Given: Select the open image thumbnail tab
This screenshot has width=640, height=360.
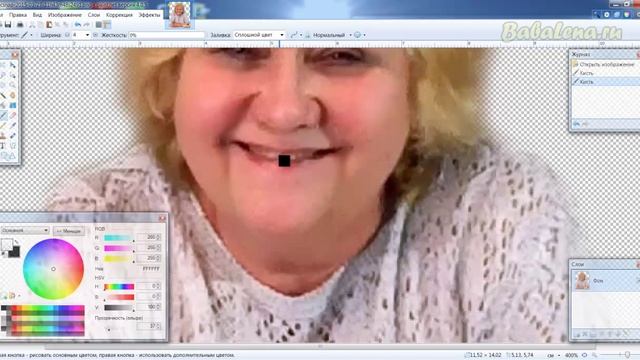Looking at the screenshot, I should coord(180,15).
